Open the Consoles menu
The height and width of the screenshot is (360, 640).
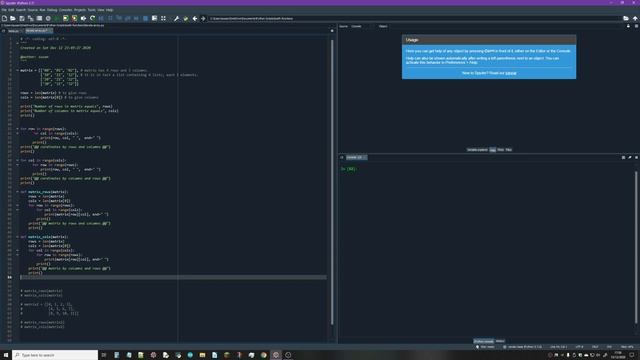click(x=65, y=10)
